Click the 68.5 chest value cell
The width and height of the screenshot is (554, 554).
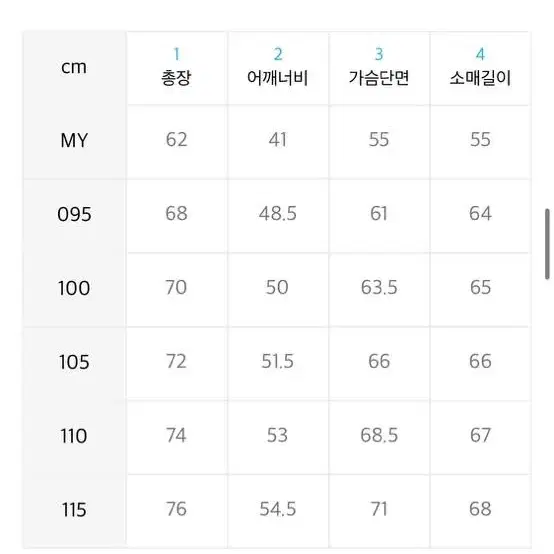coord(379,437)
